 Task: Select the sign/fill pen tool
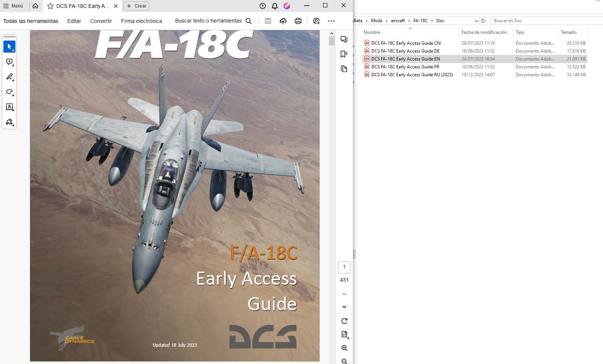click(9, 122)
